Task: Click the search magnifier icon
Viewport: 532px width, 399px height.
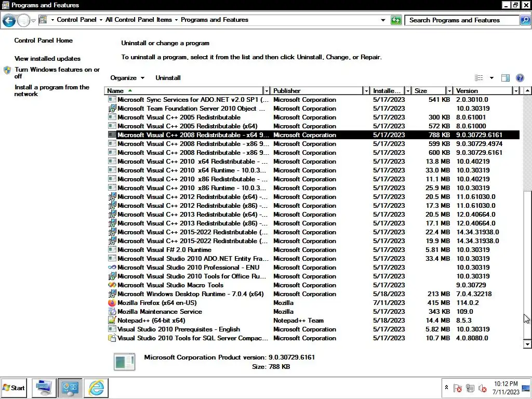Action: tap(525, 20)
